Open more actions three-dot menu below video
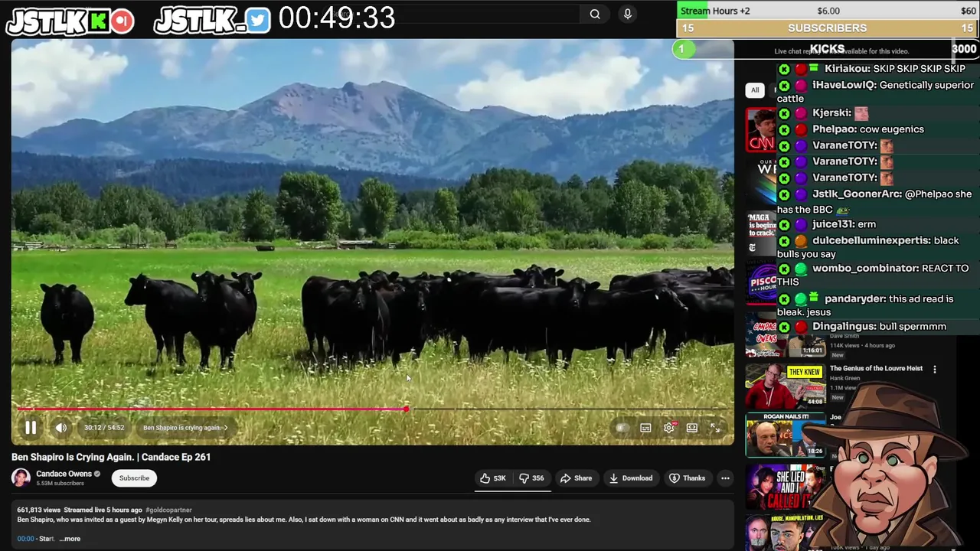Screen dimensions: 980x551 725,478
